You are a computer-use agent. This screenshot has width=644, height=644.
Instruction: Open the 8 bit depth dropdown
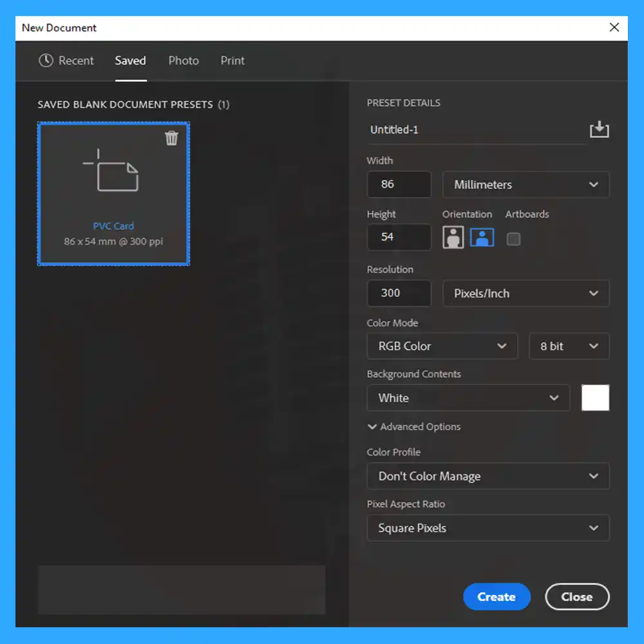click(569, 346)
